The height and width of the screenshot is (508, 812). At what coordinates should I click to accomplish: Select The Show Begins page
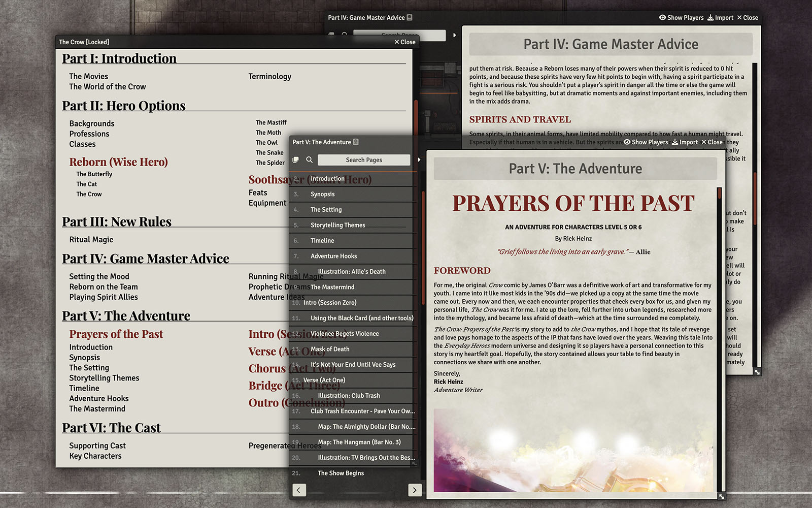[x=354, y=473]
